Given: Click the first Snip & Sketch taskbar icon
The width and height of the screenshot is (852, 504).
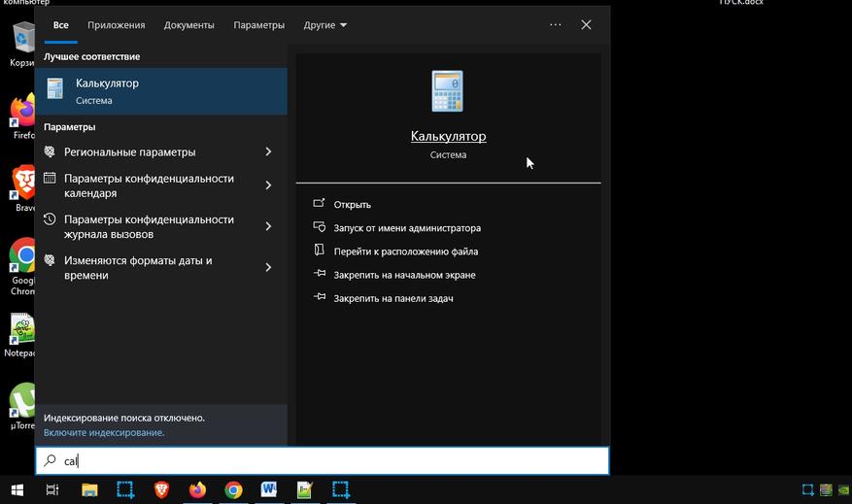Looking at the screenshot, I should tap(125, 489).
